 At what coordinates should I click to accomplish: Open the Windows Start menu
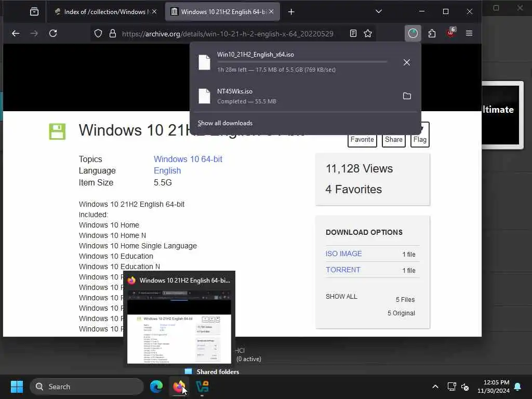(x=17, y=387)
